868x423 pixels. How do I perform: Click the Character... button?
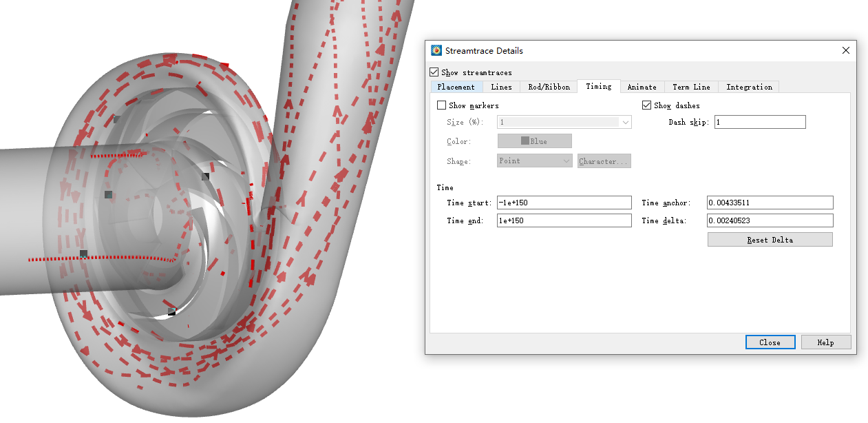604,161
